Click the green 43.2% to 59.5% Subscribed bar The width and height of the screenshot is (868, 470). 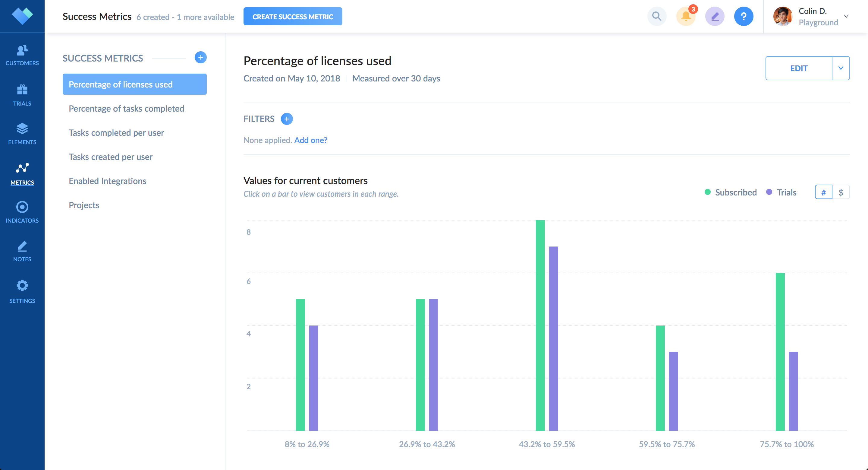pos(540,326)
